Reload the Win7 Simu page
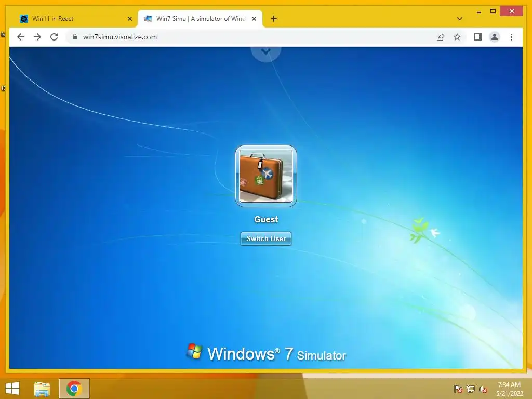Image resolution: width=532 pixels, height=399 pixels. 54,37
